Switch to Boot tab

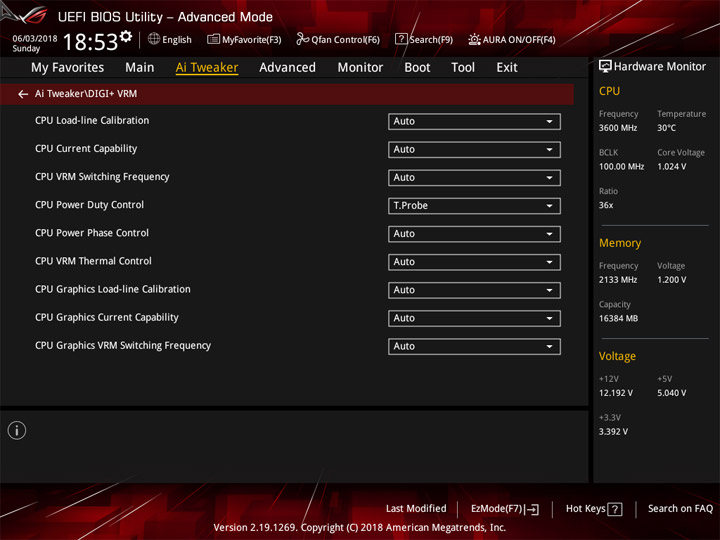pos(417,68)
